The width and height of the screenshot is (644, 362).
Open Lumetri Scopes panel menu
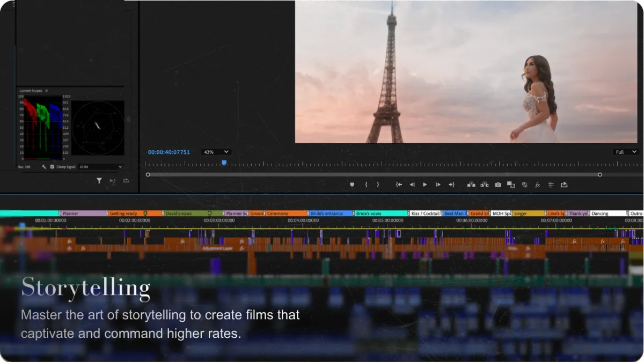[x=46, y=91]
